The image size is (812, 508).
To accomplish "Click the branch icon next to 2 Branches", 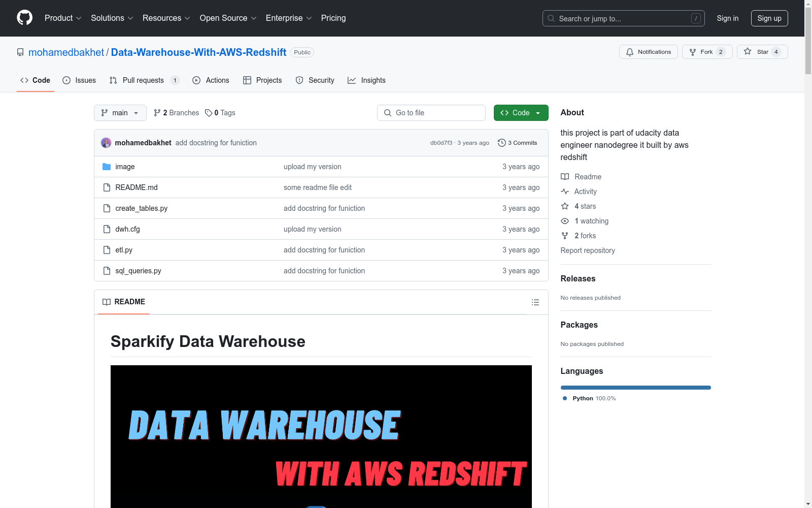I will tap(157, 113).
